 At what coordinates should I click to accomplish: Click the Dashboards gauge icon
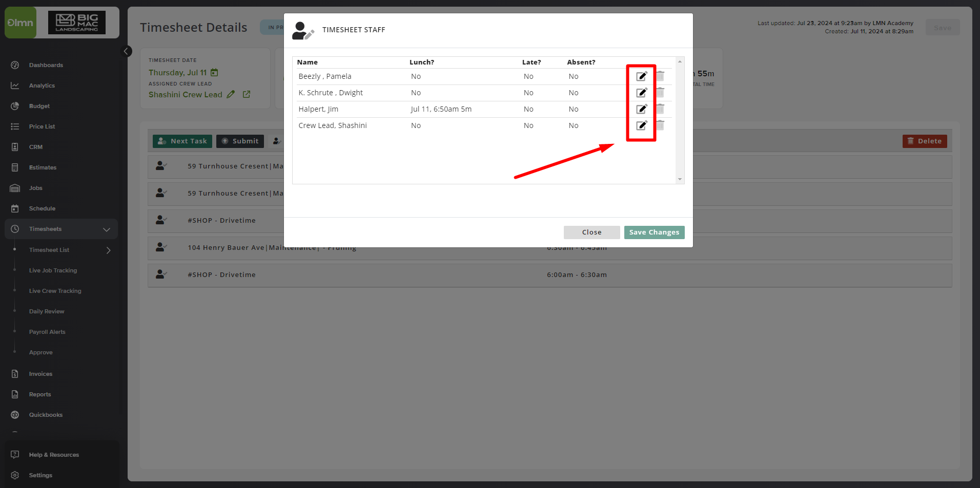[x=15, y=65]
